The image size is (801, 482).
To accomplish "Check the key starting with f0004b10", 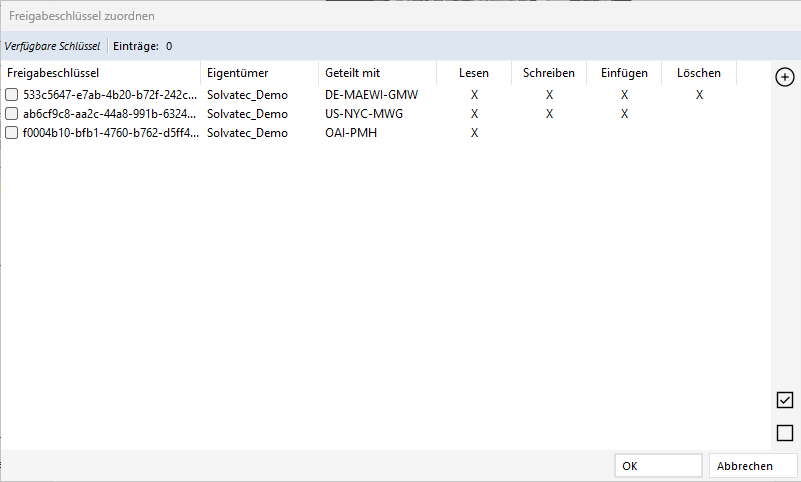I will pyautogui.click(x=12, y=133).
